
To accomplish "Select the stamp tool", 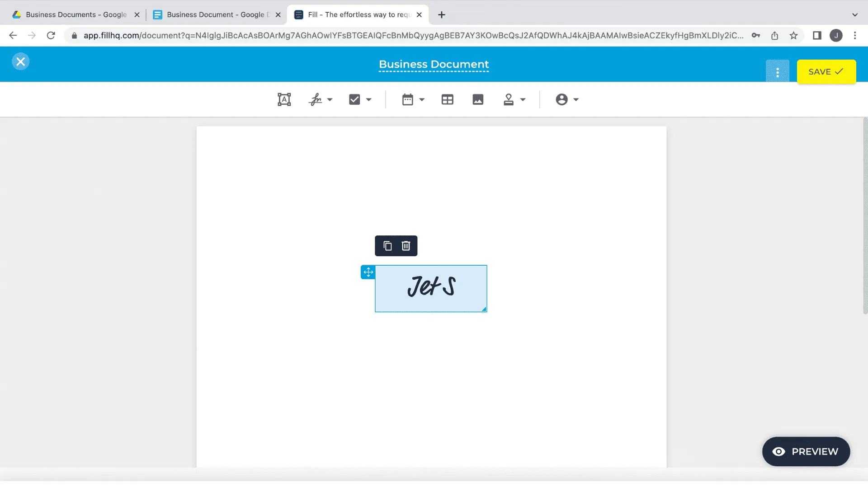I will (508, 99).
